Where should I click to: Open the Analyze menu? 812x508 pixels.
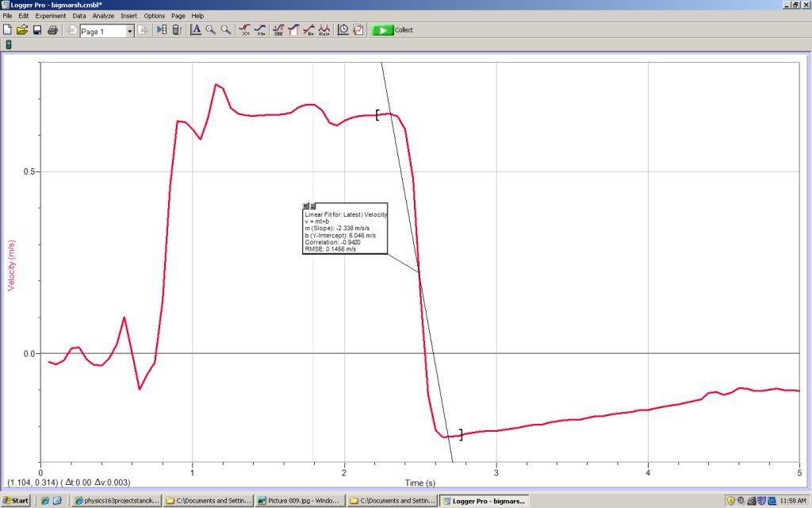[x=103, y=16]
